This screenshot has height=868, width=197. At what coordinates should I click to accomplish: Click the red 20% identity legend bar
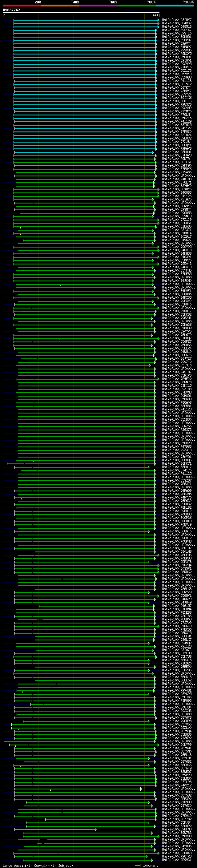[x=22, y=6]
